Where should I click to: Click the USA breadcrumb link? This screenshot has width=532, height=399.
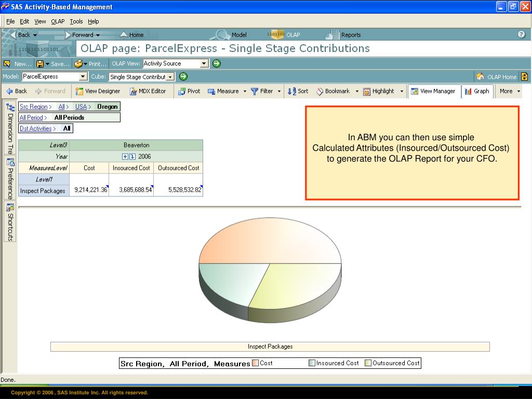tap(81, 107)
